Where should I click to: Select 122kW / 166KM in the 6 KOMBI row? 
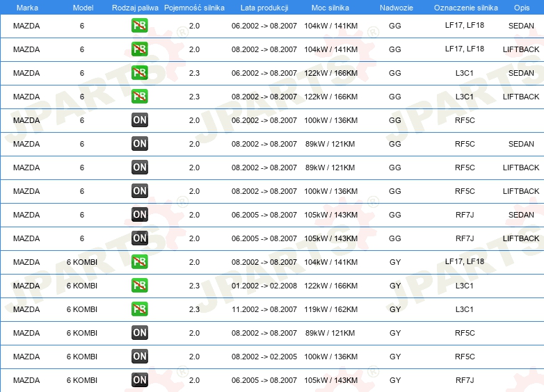click(x=331, y=286)
